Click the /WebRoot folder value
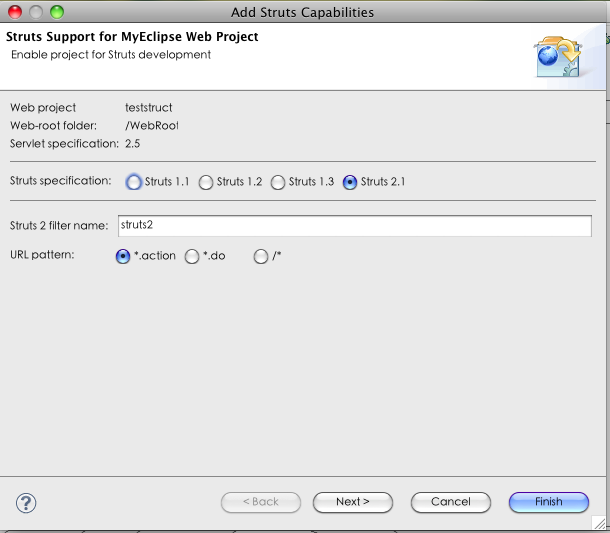 click(x=152, y=126)
